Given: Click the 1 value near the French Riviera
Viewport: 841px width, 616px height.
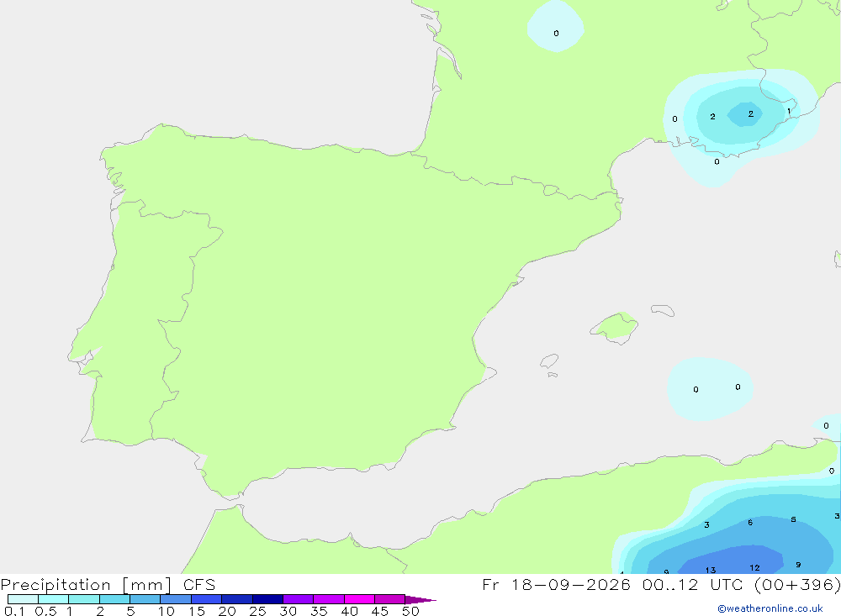Looking at the screenshot, I should click(789, 111).
